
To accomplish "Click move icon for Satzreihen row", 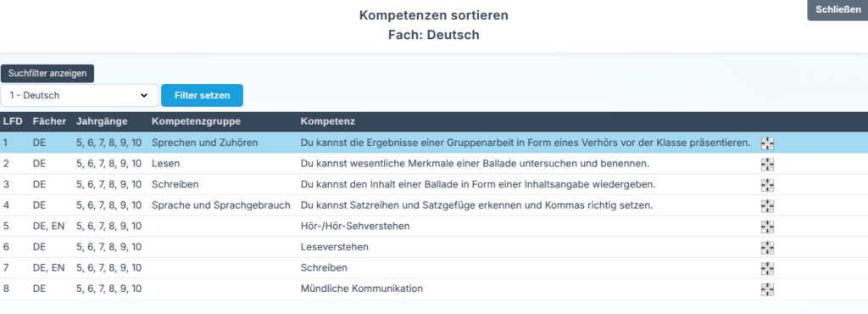I will point(767,206).
